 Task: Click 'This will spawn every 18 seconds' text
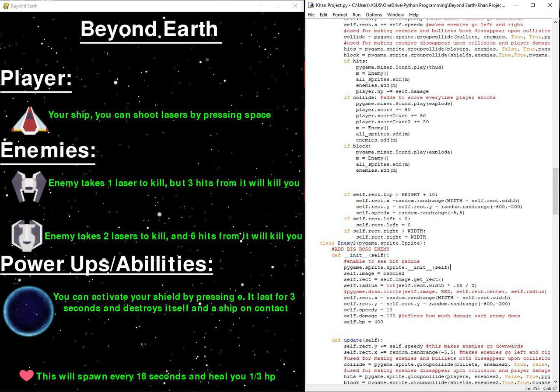(x=156, y=376)
